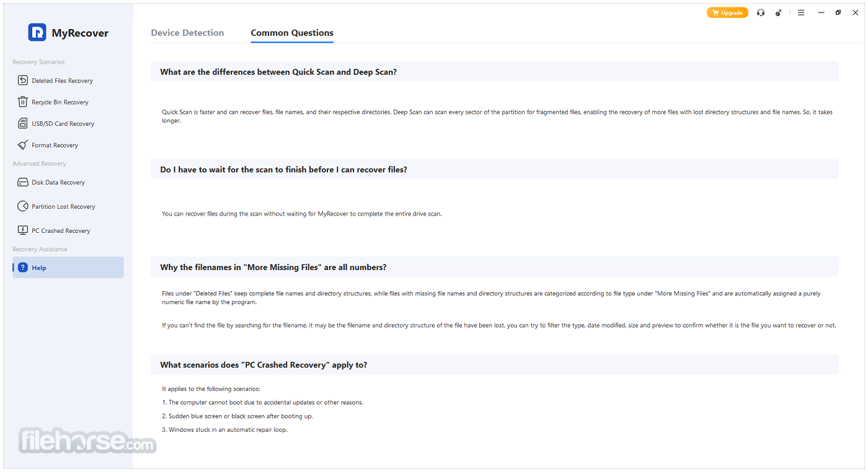Open the hamburger menu in title bar

(801, 12)
